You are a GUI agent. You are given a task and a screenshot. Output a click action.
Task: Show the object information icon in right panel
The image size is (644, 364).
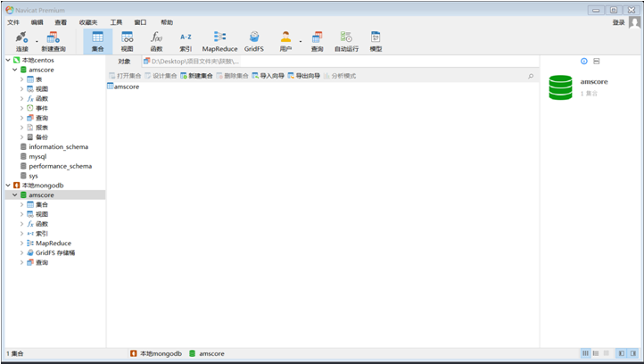click(x=584, y=62)
